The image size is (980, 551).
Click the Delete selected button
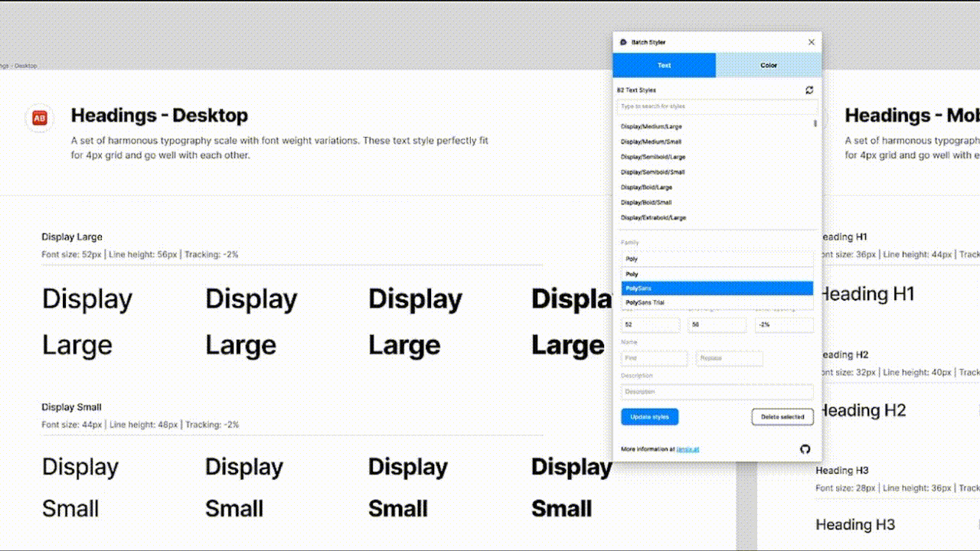click(781, 416)
